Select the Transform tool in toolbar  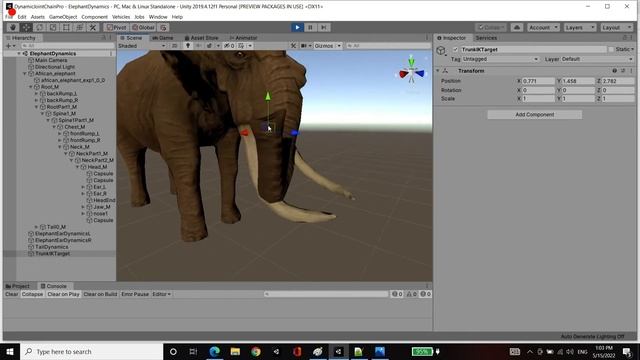coord(80,27)
